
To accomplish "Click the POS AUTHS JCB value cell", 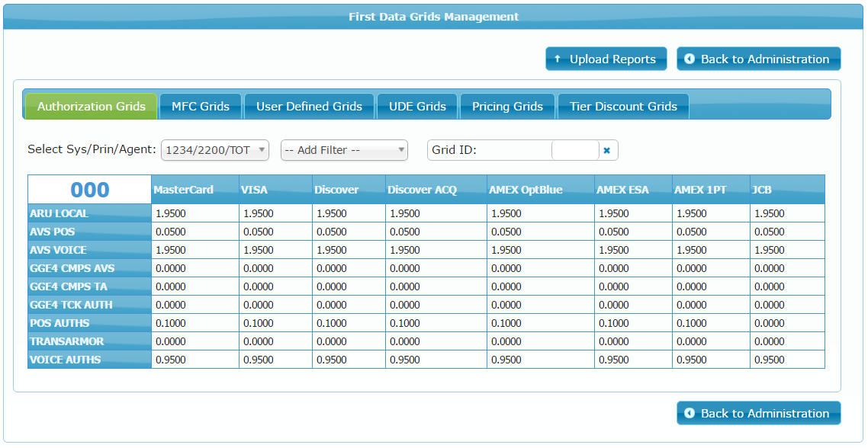I will pos(788,323).
